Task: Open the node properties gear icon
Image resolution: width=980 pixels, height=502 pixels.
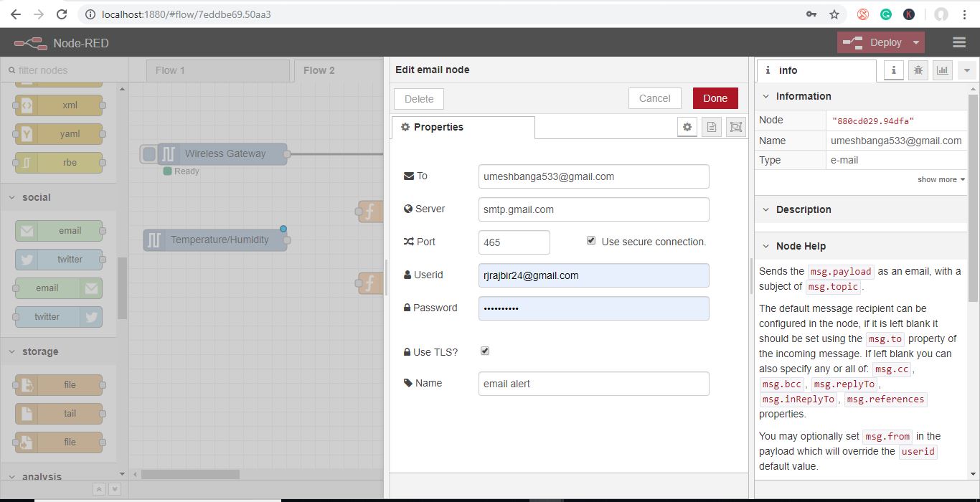Action: tap(687, 127)
